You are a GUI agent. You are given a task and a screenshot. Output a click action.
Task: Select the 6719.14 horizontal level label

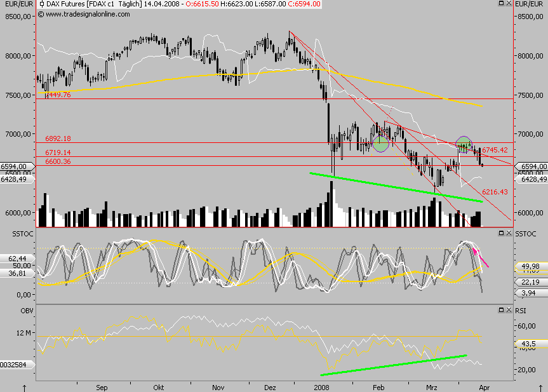(x=58, y=152)
